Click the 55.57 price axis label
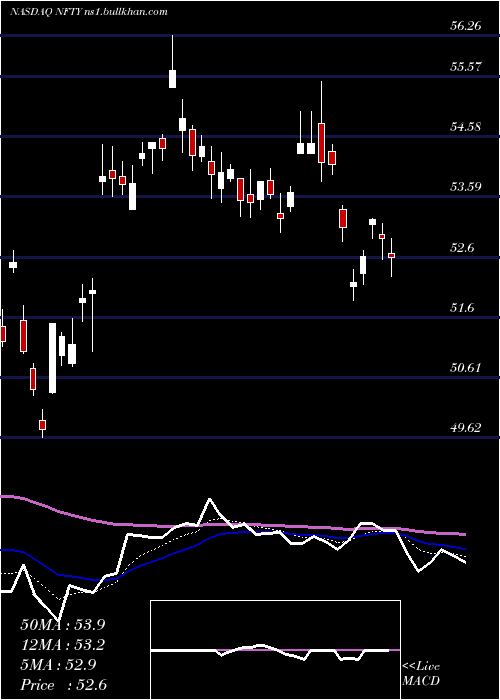Image resolution: width=500 pixels, height=700 pixels. [x=466, y=67]
